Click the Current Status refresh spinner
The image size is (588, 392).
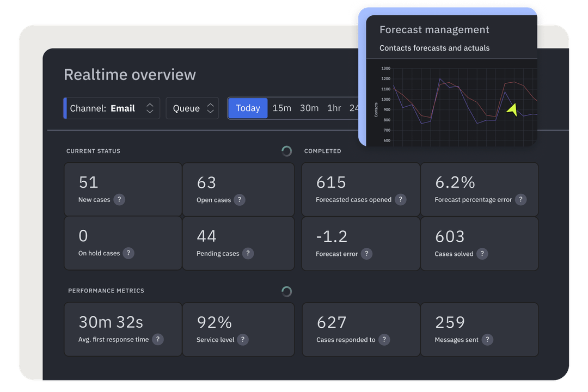[286, 151]
